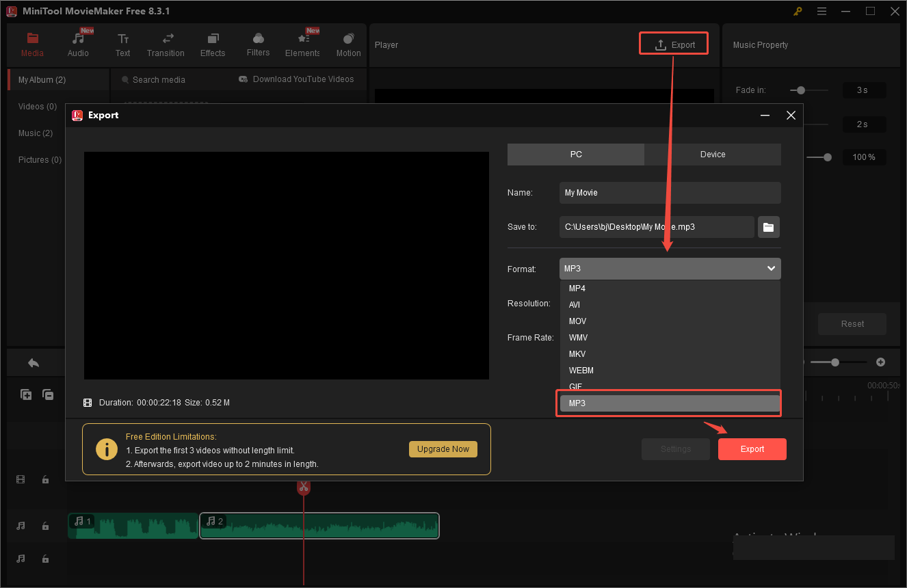
Task: Choose MOV from the format options
Action: [x=577, y=321]
